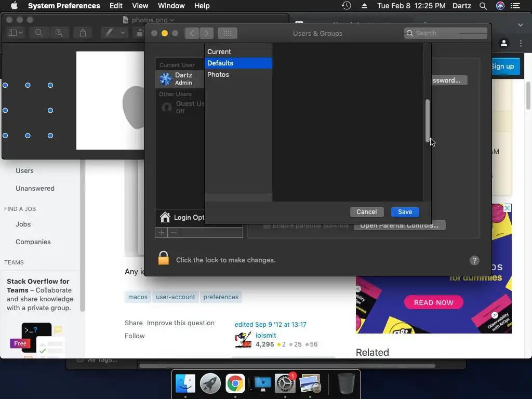Open Jobs link in sidebar
The width and height of the screenshot is (532, 399).
pyautogui.click(x=23, y=224)
